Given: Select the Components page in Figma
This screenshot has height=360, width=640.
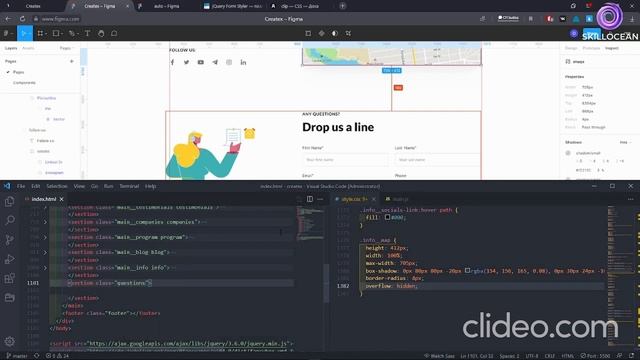Looking at the screenshot, I should click(24, 82).
